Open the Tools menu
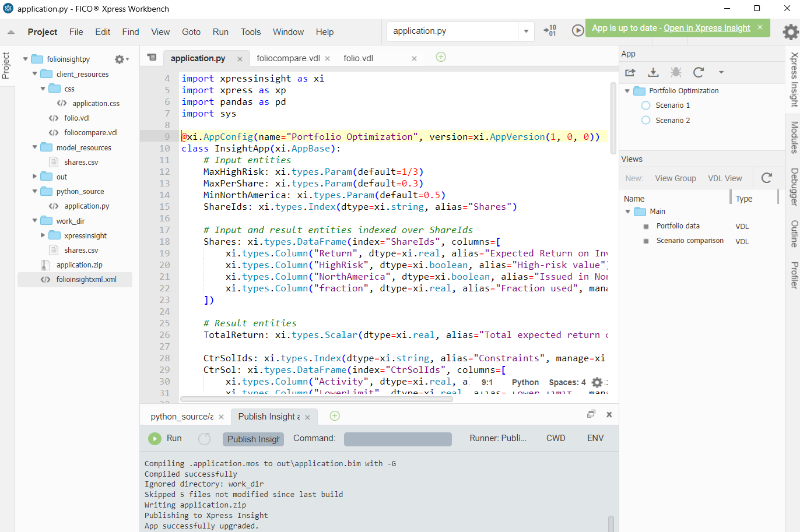Screen dimensions: 800x532 (x=251, y=32)
